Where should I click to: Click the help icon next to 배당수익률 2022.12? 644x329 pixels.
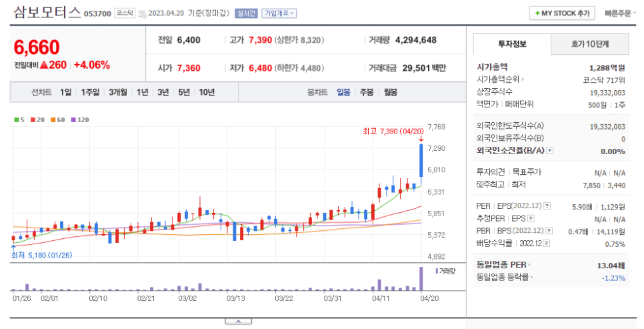pos(546,243)
